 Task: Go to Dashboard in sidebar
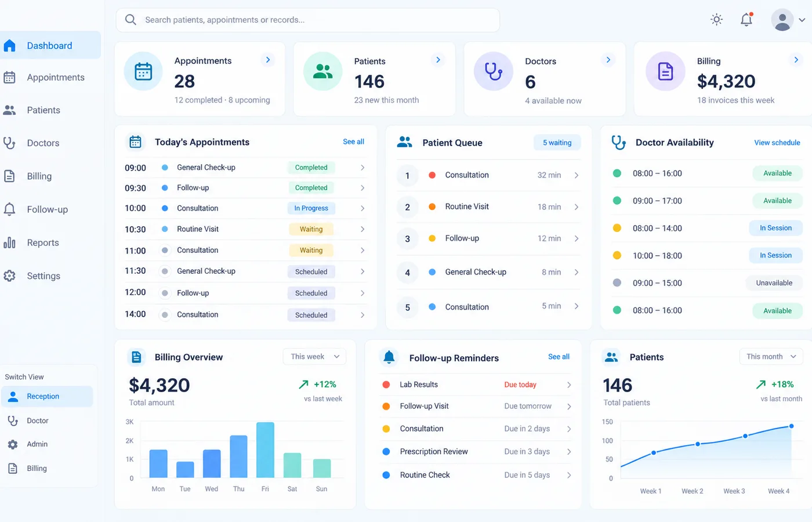pos(50,45)
